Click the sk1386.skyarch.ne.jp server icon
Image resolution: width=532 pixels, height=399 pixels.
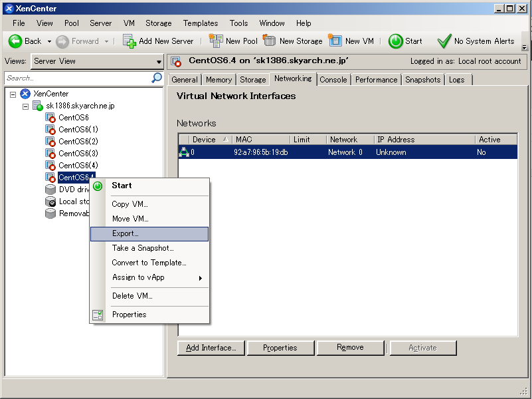(x=38, y=106)
